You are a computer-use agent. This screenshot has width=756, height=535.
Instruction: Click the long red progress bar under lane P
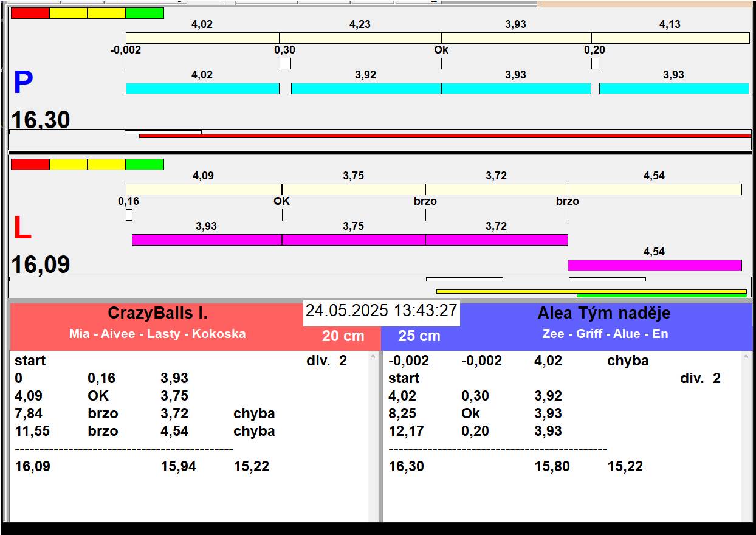(x=445, y=136)
